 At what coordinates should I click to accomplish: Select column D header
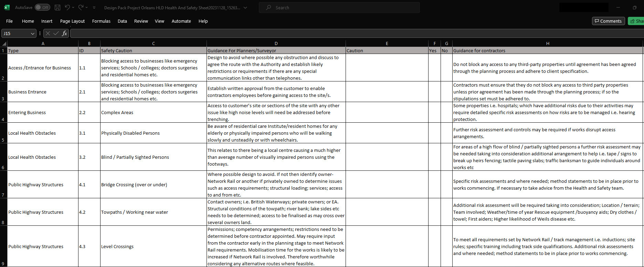(x=276, y=44)
